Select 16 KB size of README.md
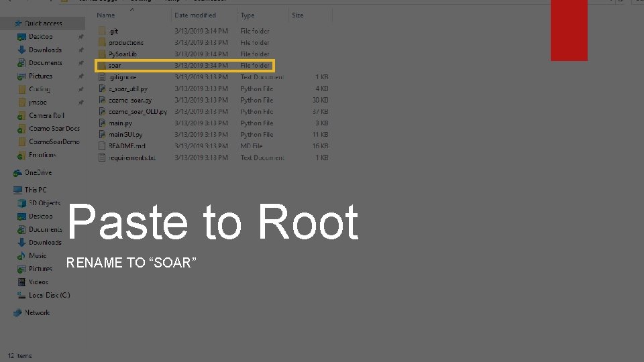The width and height of the screenshot is (644, 362). coord(321,145)
